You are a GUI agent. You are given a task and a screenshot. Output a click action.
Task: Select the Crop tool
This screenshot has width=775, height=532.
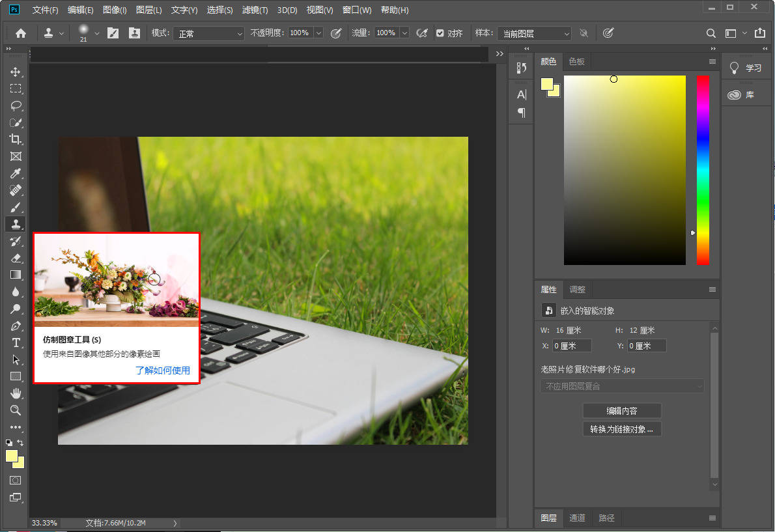tap(16, 139)
